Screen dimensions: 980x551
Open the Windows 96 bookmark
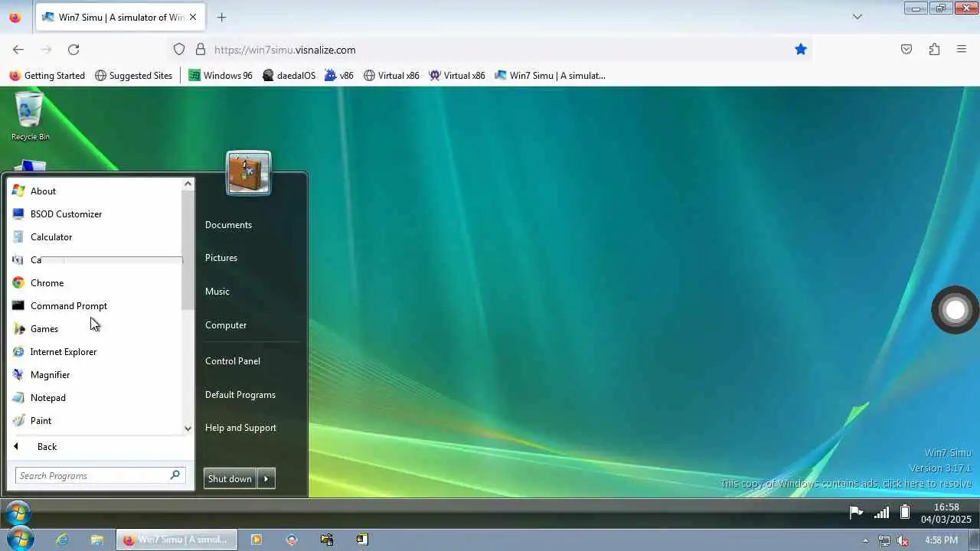(x=220, y=75)
